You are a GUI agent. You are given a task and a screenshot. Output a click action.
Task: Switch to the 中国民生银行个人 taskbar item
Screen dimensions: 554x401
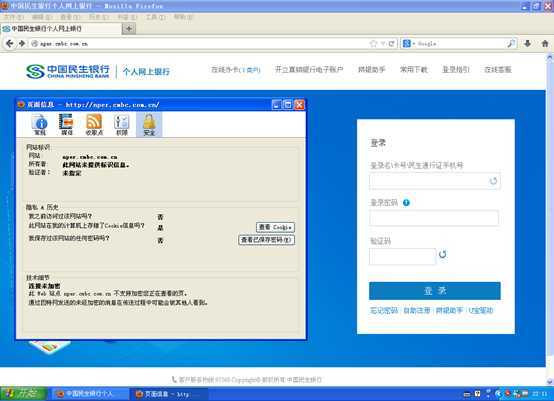click(x=90, y=393)
